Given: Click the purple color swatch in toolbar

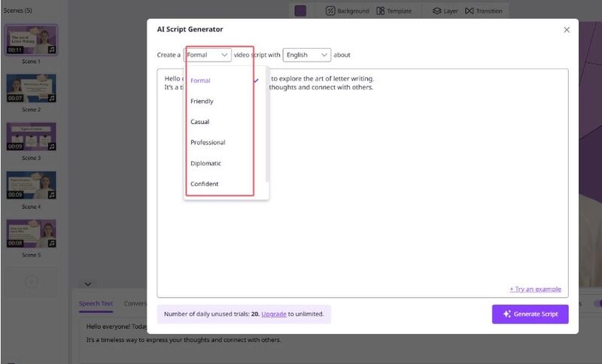Looking at the screenshot, I should (x=300, y=11).
